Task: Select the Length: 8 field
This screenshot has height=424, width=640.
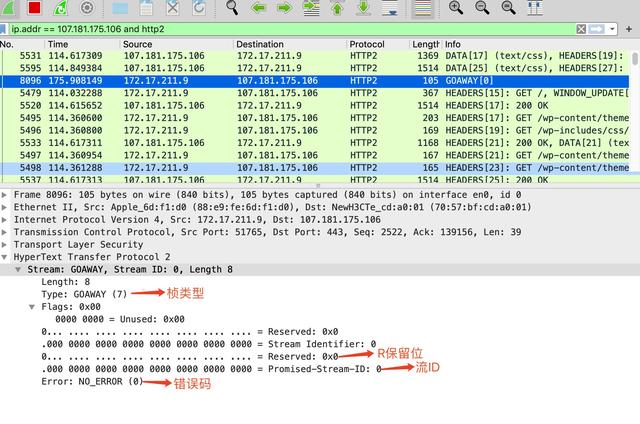Action: pyautogui.click(x=65, y=282)
